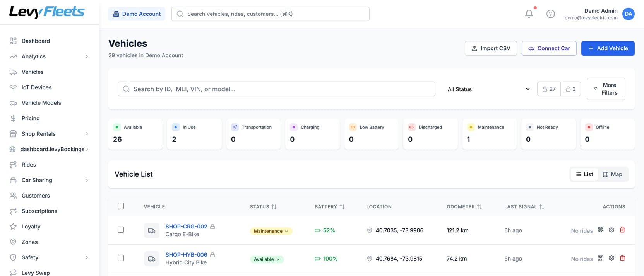Delete vehicle SHOP-HYB-006 with trash icon
644x276 pixels.
click(622, 258)
